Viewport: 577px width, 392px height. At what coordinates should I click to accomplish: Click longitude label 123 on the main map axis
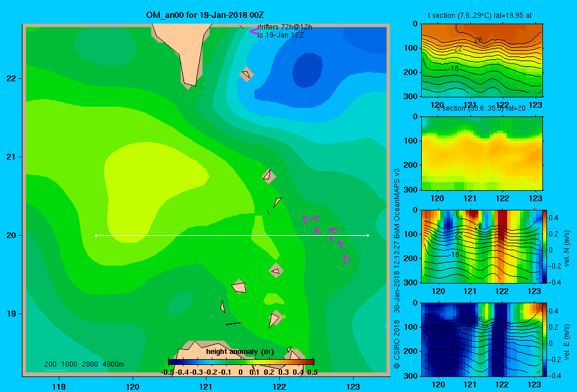click(x=353, y=386)
